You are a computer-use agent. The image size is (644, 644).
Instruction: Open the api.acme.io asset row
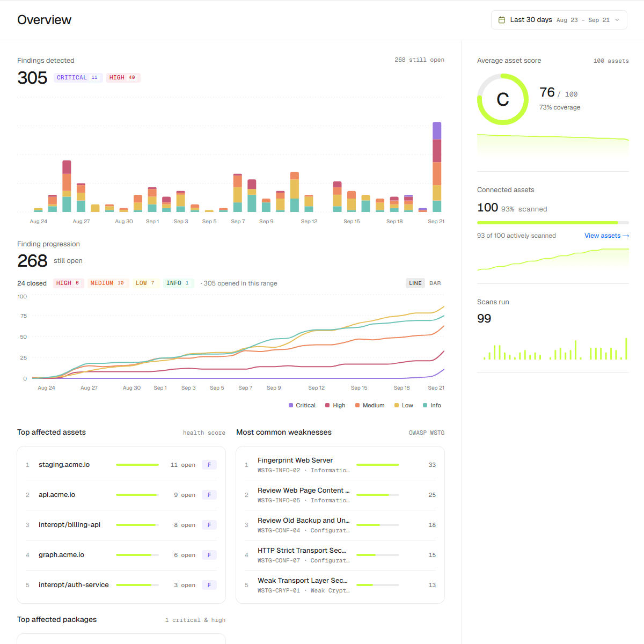121,495
